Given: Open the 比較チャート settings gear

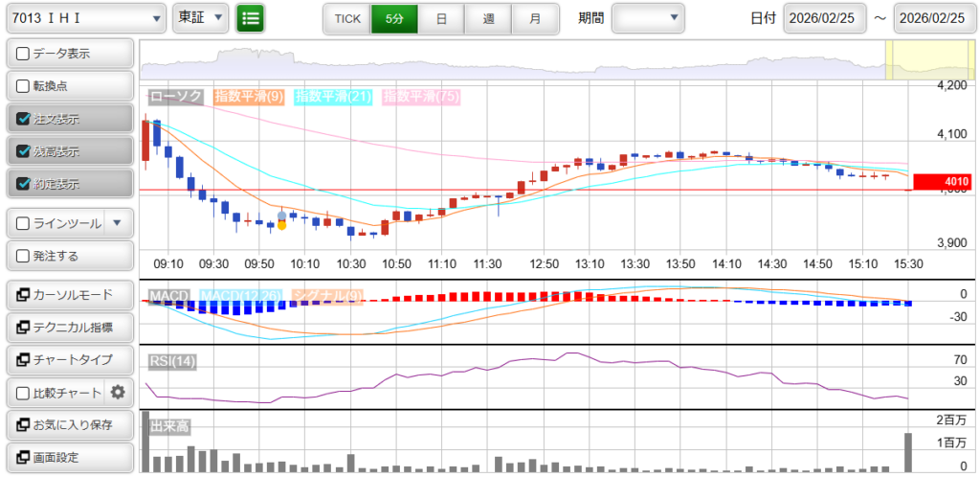Looking at the screenshot, I should [x=119, y=392].
